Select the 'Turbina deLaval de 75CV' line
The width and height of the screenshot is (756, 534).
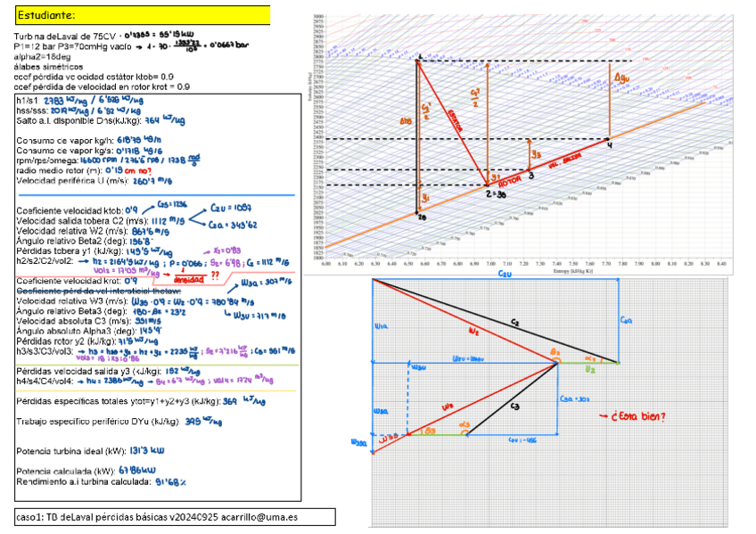65,37
